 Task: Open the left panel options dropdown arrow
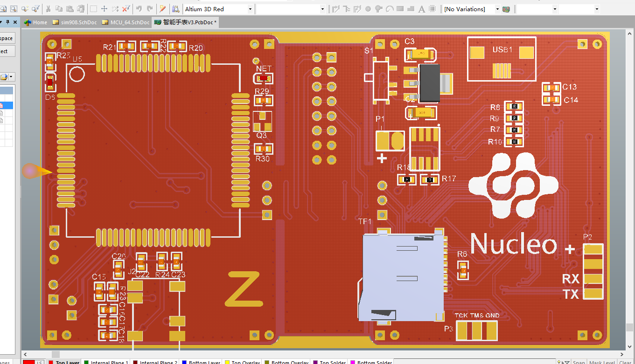click(x=1, y=22)
